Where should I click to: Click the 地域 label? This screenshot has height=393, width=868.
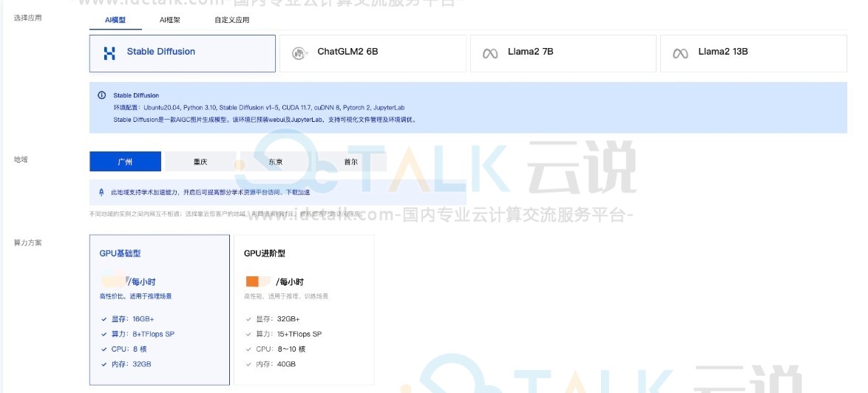tap(21, 160)
